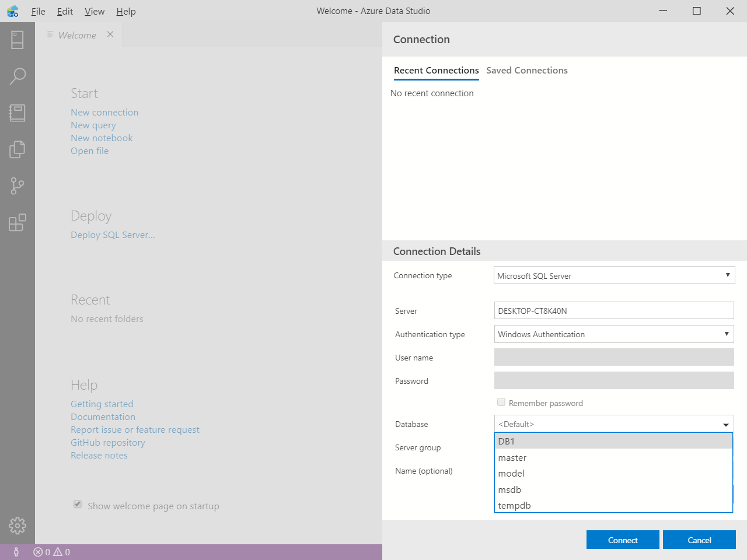Open the Notebooks view icon

click(x=18, y=113)
